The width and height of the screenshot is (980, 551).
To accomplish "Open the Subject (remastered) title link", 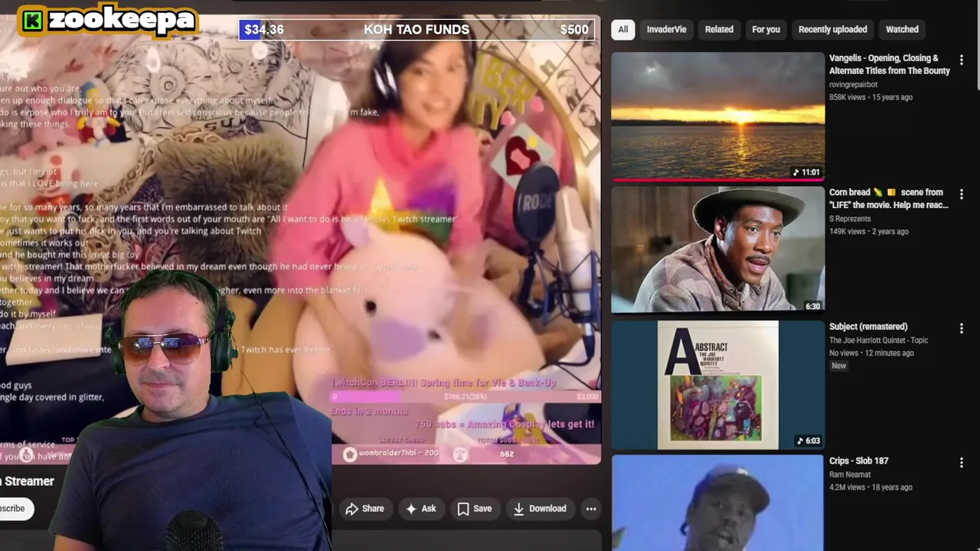I will coord(868,327).
